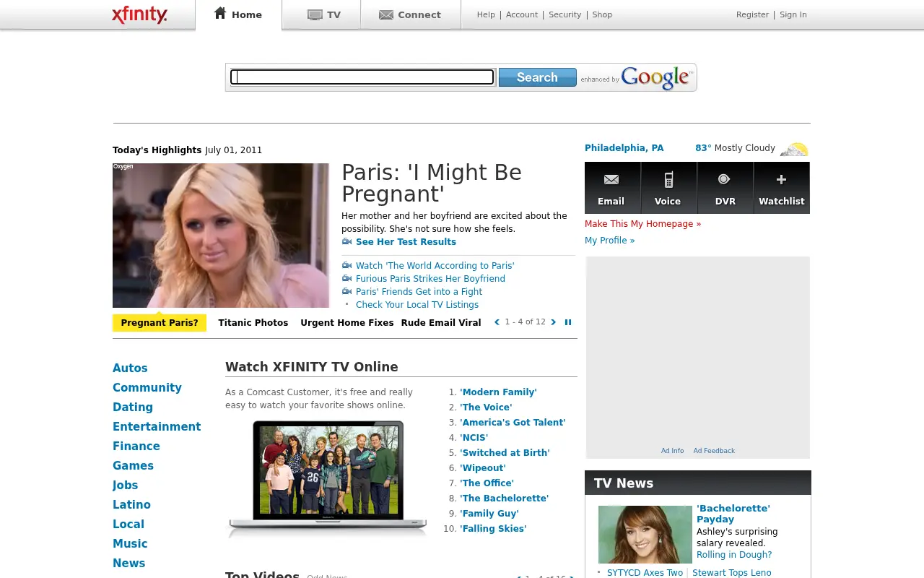Click Rolling in Dough? link
This screenshot has height=578, width=924.
[x=734, y=555]
